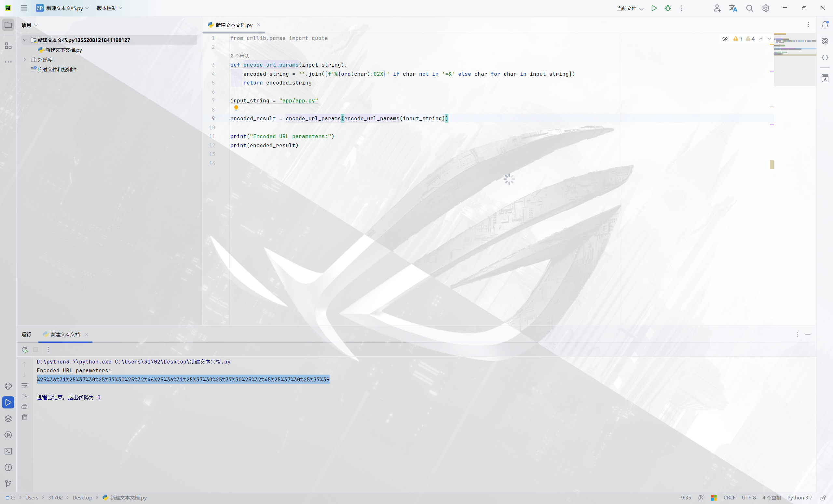Open editor tabs options menu
The height and width of the screenshot is (504, 833).
(x=808, y=25)
